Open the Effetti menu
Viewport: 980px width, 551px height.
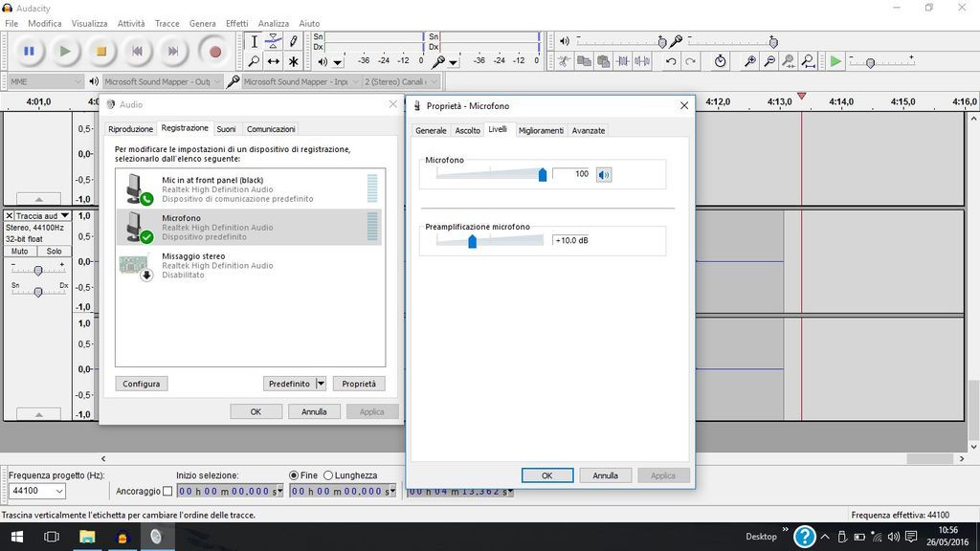click(236, 23)
